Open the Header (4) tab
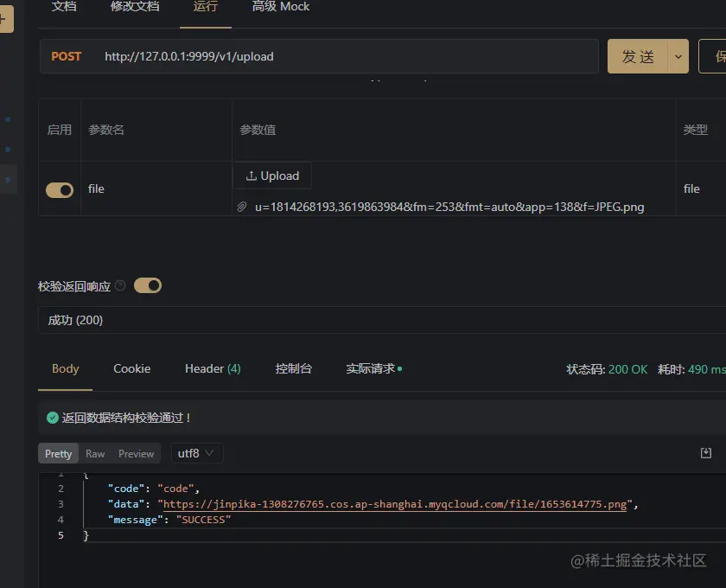726x588 pixels. [x=213, y=369]
